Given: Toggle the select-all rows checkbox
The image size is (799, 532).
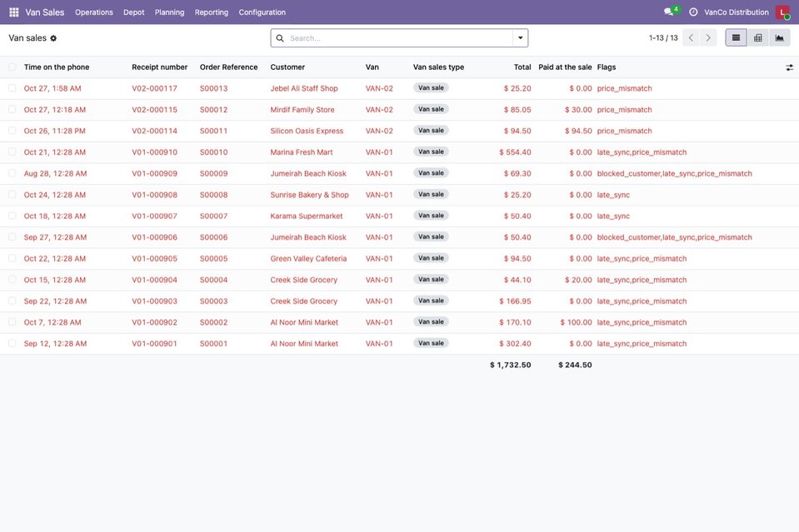Looking at the screenshot, I should point(12,67).
